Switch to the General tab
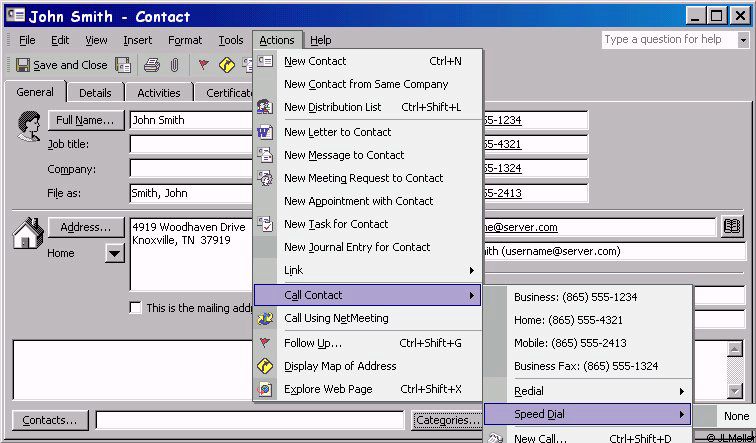 point(35,92)
